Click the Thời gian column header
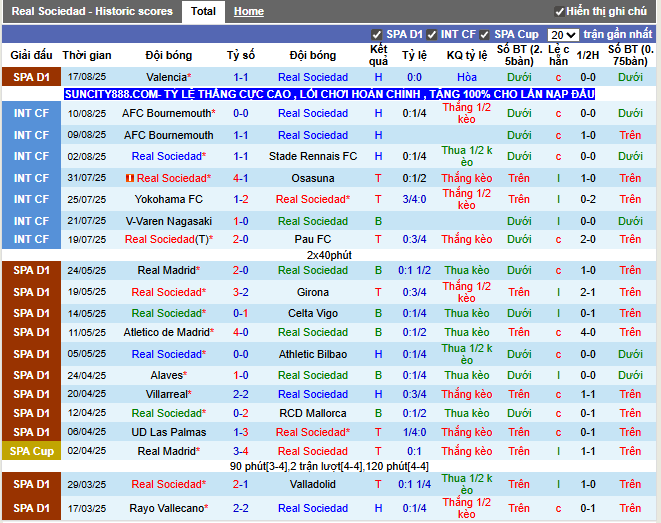This screenshot has height=523, width=661. [x=87, y=55]
